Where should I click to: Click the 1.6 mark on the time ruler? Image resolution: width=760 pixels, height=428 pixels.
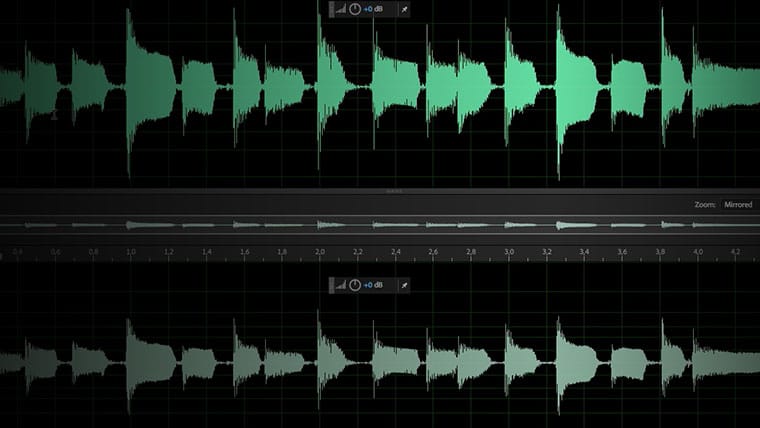click(x=244, y=252)
